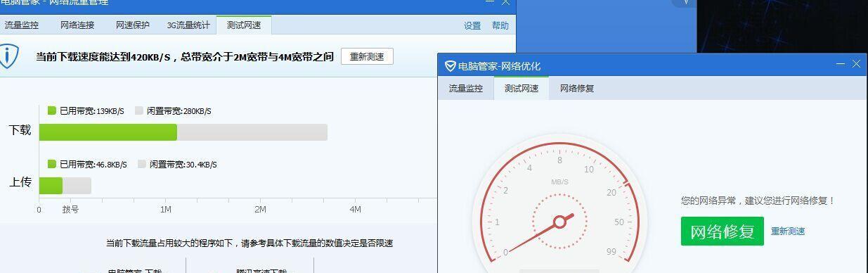
Task: Click the gray 闲置带宽:30.4KB/S legend square
Action: (141, 164)
